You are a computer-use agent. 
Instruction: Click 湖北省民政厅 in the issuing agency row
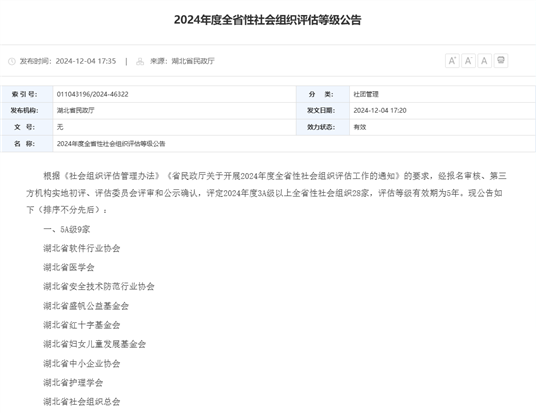76,110
